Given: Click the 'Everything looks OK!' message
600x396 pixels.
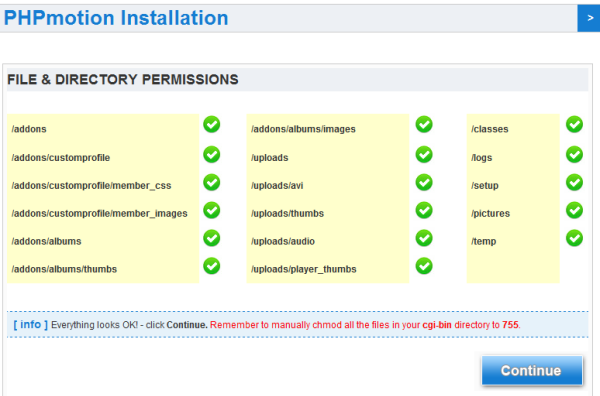Looking at the screenshot, I should pyautogui.click(x=94, y=325).
